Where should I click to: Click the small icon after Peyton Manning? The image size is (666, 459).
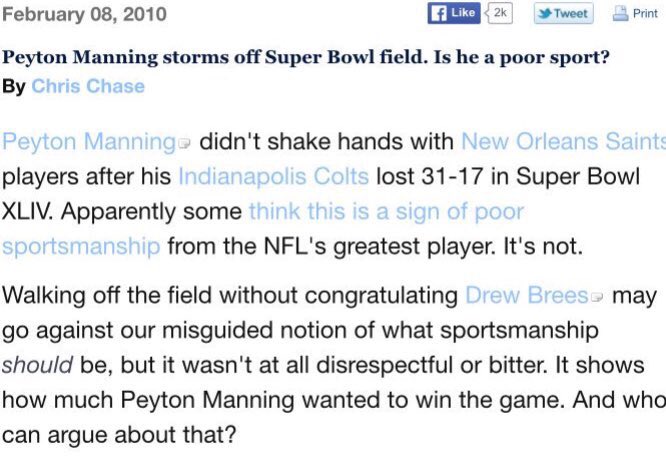(x=182, y=144)
